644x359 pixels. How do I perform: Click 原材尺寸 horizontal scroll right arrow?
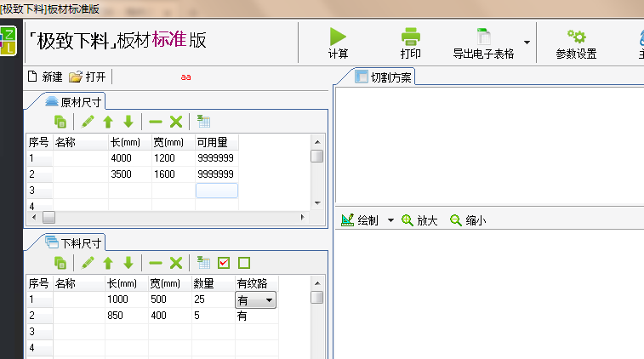coord(303,217)
